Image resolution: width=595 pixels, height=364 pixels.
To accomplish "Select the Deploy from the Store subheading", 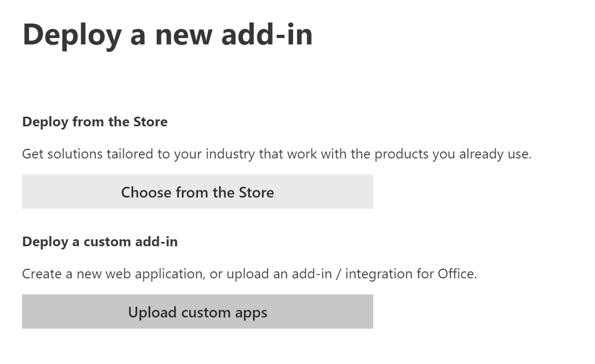I will coord(95,122).
